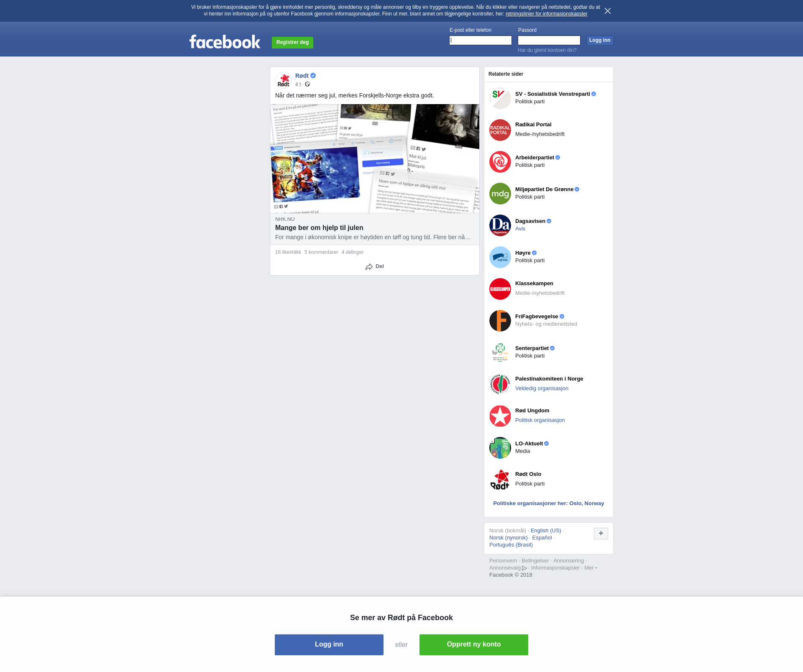The height and width of the screenshot is (672, 803).
Task: Click the Rød Ungdom star logo
Action: pos(500,416)
